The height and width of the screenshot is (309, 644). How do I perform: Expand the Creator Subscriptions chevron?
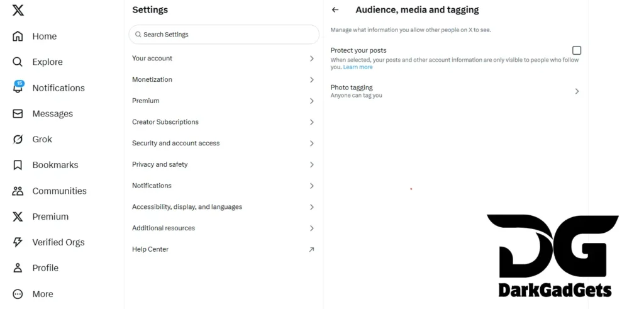tap(312, 122)
